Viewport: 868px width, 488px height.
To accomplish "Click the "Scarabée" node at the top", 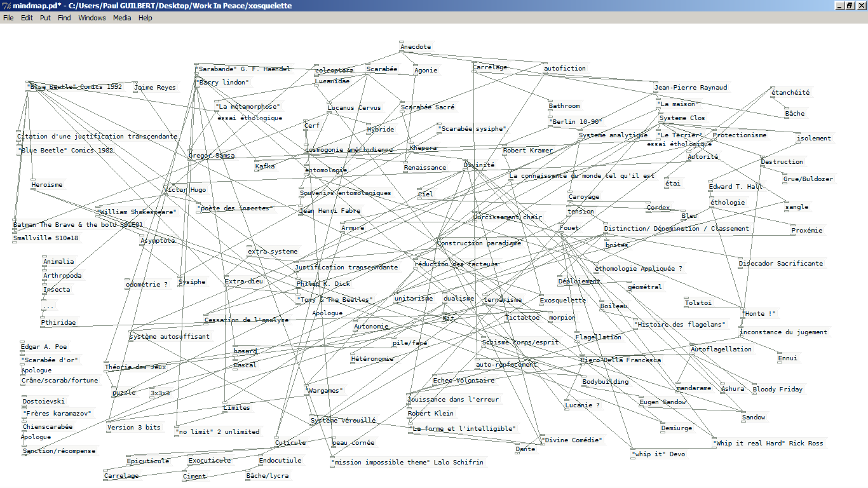I will tap(381, 69).
